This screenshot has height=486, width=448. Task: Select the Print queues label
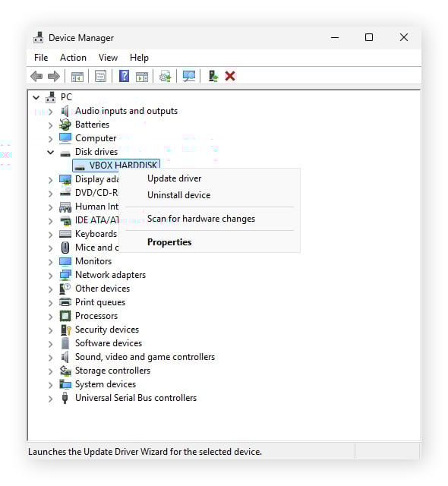coord(100,302)
